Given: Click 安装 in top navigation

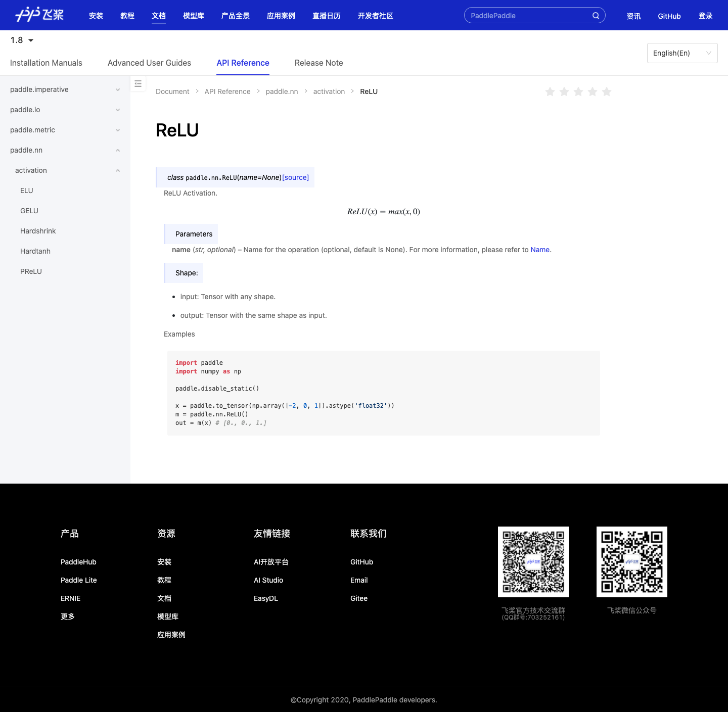Looking at the screenshot, I should [x=96, y=16].
